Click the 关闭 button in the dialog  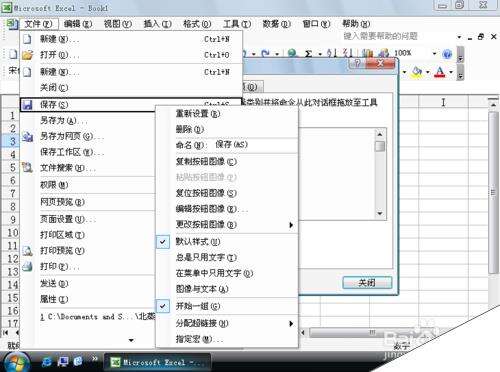(367, 283)
